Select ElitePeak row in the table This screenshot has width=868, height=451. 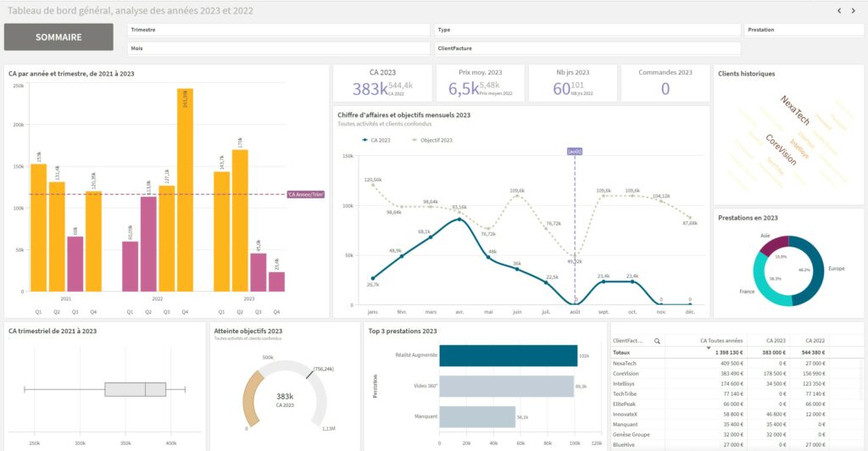coord(737,404)
